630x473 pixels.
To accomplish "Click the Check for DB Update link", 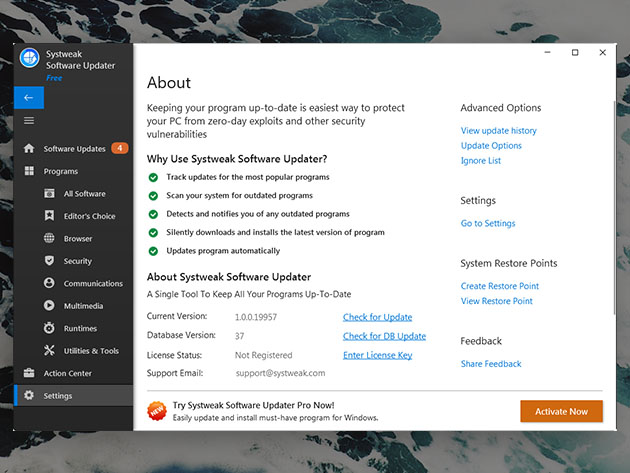I will (384, 336).
